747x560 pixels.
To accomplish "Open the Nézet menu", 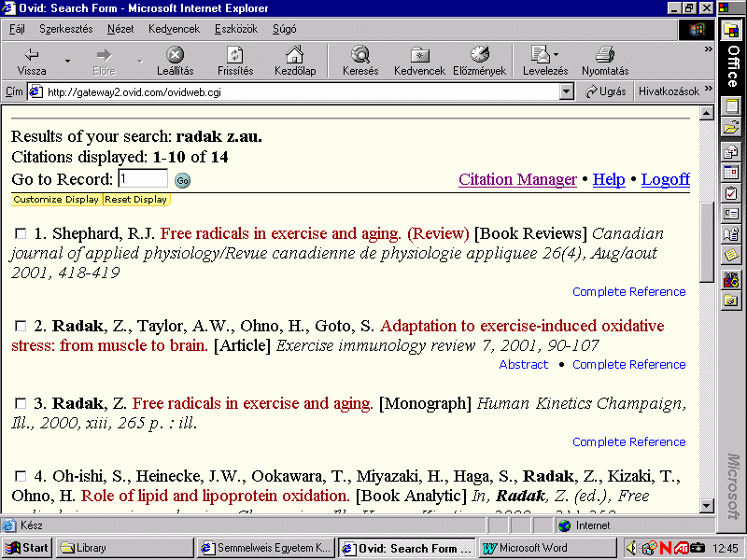I will [120, 29].
